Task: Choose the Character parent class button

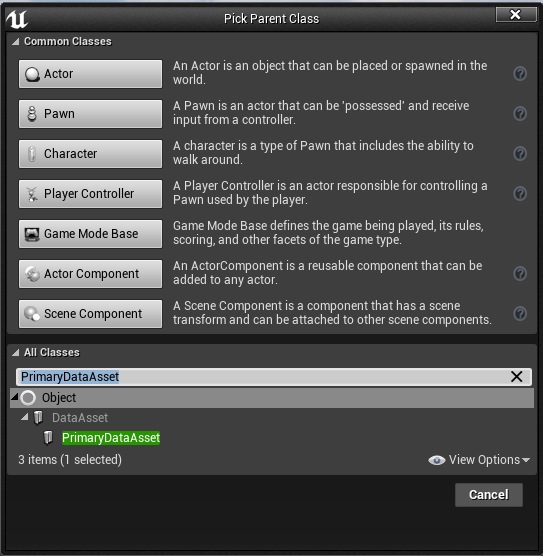Action: coord(90,154)
